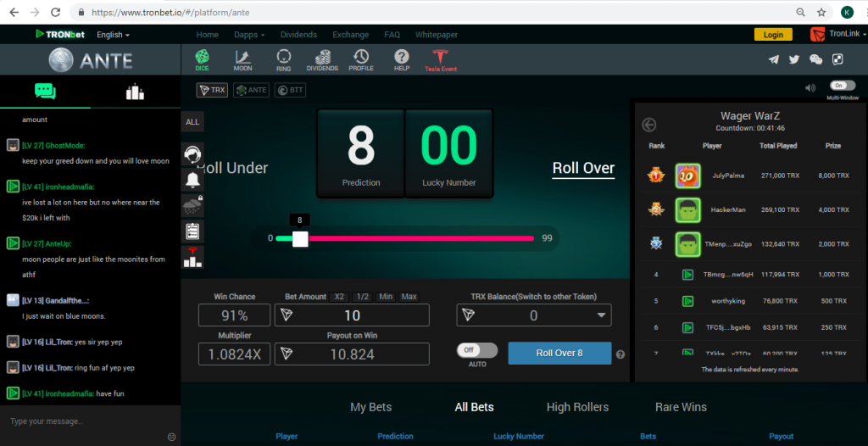868x446 pixels.
Task: Open the emoji picker in chat
Action: (171, 437)
